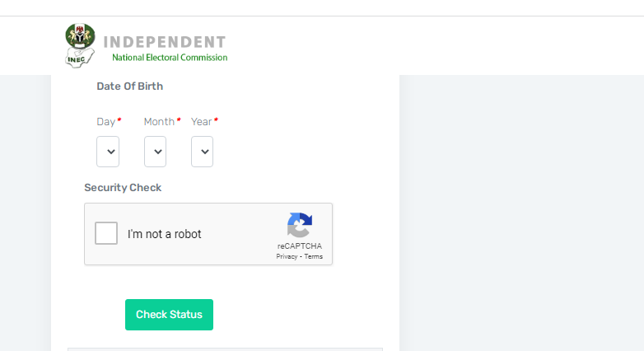
Task: Submit with the Check Status button
Action: point(169,315)
